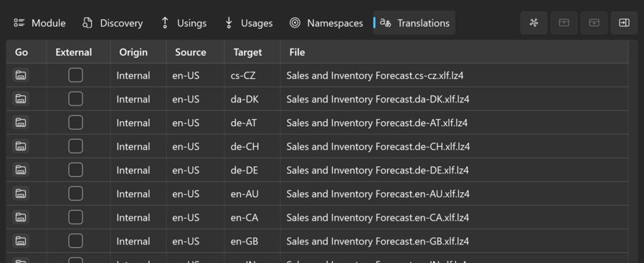
Task: Sort by the File column header
Action: [x=455, y=52]
